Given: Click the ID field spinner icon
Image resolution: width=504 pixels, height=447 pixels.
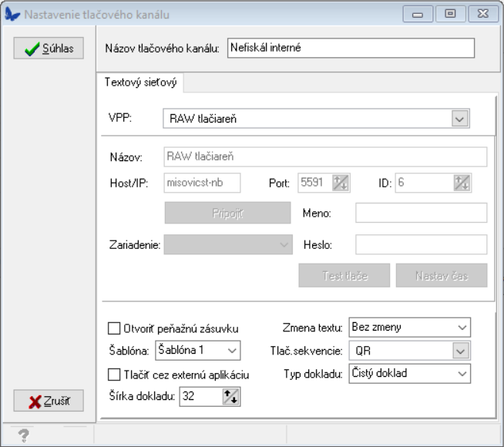Looking at the screenshot, I should pyautogui.click(x=462, y=183).
